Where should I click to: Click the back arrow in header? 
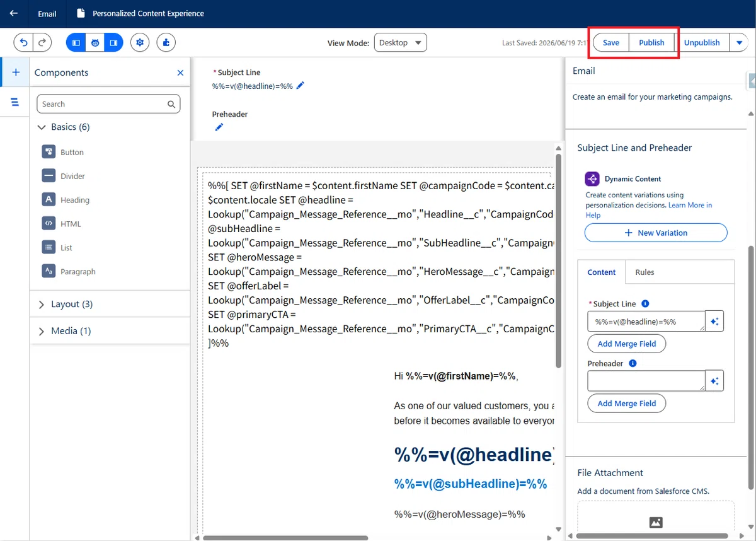(14, 13)
